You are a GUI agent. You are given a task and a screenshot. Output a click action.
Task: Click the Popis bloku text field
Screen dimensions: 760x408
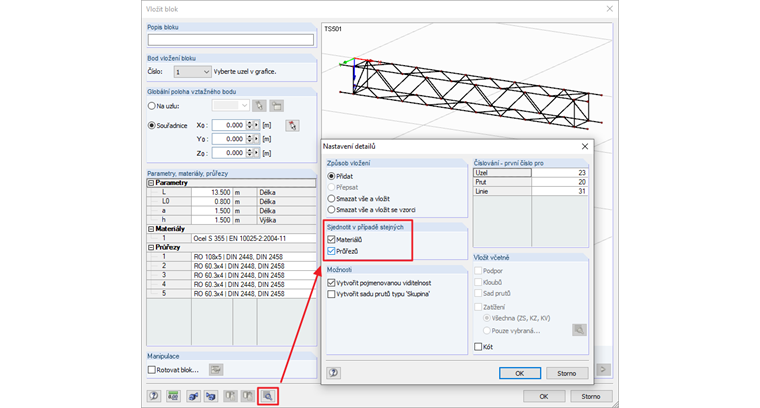coord(231,40)
